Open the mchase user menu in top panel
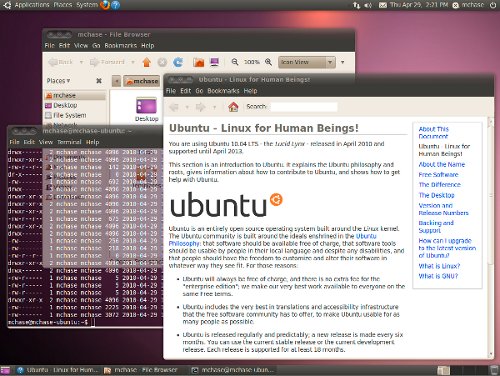The width and height of the screenshot is (500, 376). (469, 5)
